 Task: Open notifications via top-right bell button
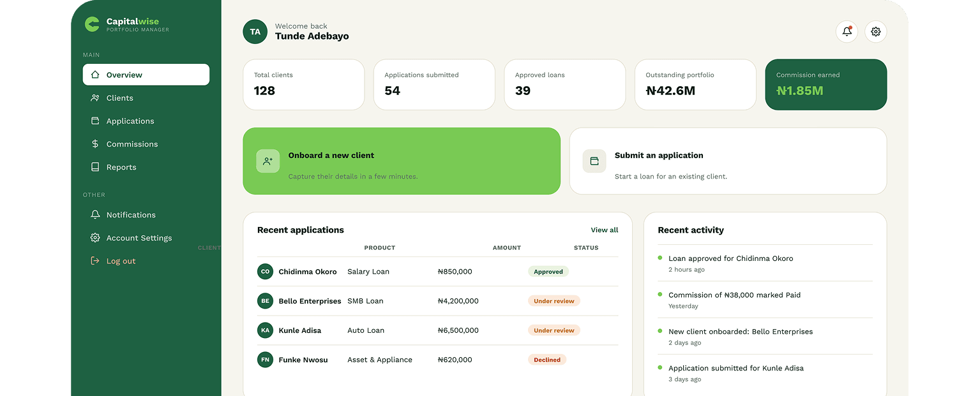[847, 32]
